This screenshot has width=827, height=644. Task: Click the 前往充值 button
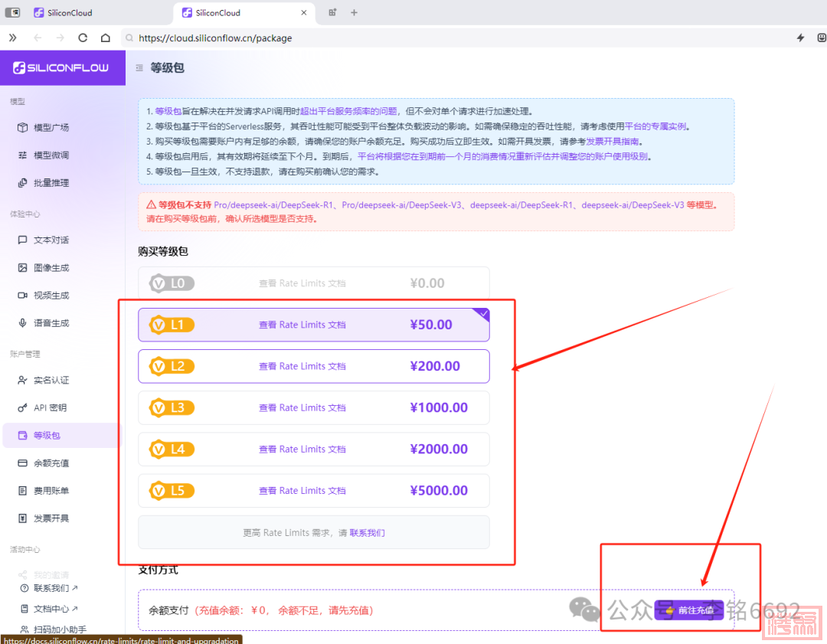point(689,610)
